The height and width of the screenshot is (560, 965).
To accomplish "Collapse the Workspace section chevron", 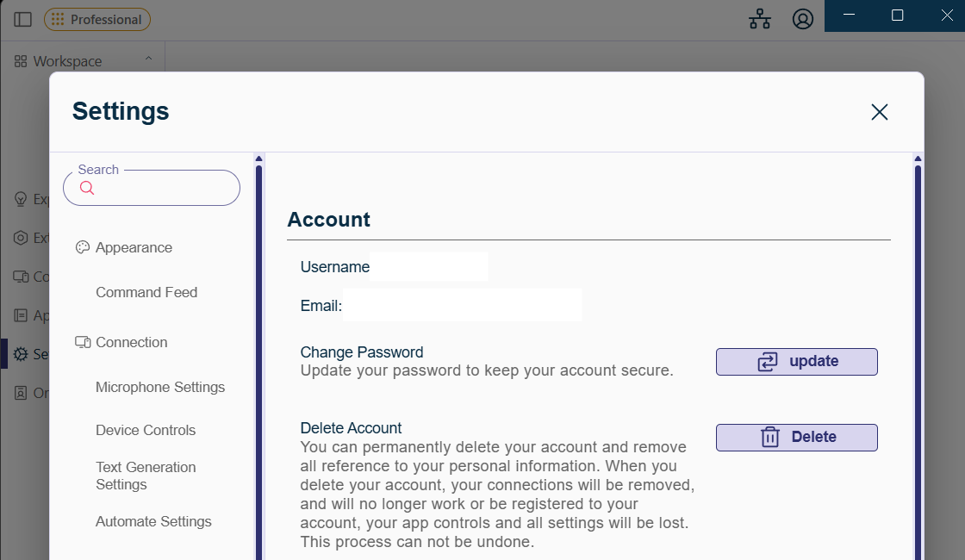I will click(148, 59).
